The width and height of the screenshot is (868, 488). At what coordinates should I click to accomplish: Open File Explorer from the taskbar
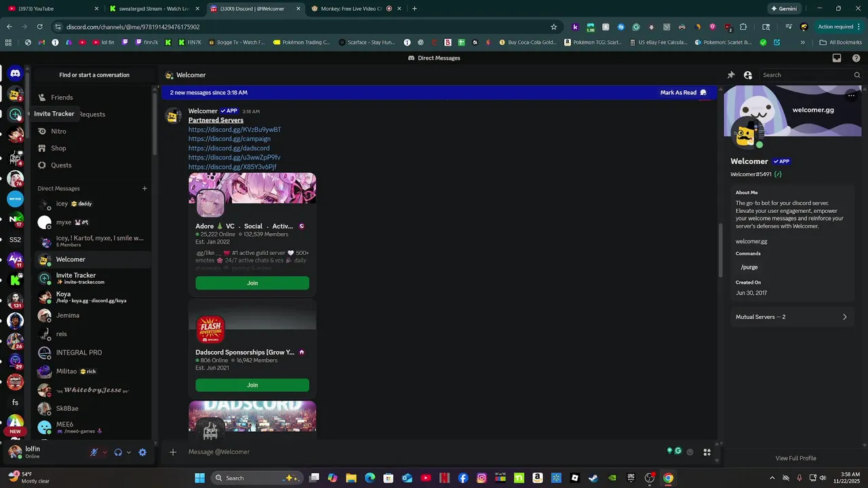coord(351,478)
